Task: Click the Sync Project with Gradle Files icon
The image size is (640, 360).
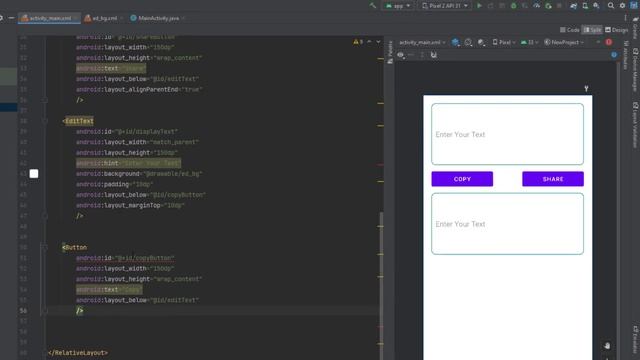Action: [x=573, y=6]
